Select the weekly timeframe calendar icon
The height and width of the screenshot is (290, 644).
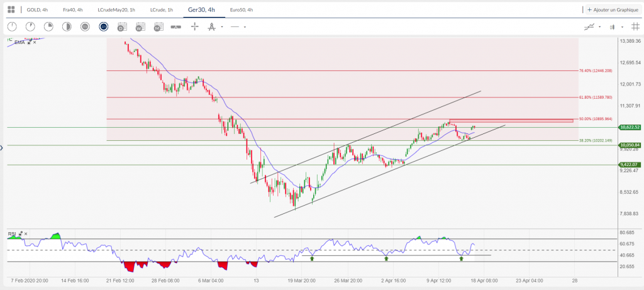(140, 26)
